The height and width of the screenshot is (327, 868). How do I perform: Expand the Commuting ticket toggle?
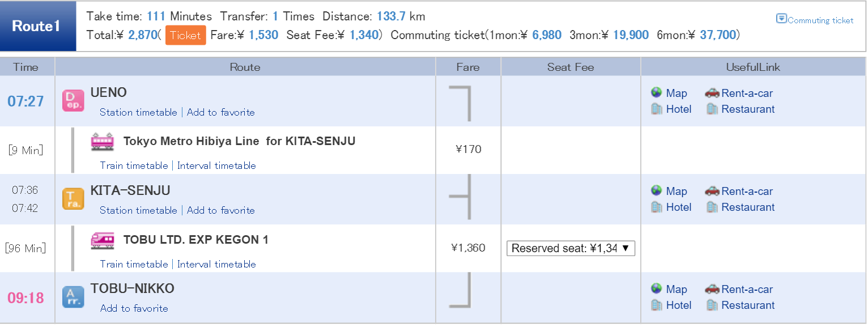tap(815, 20)
